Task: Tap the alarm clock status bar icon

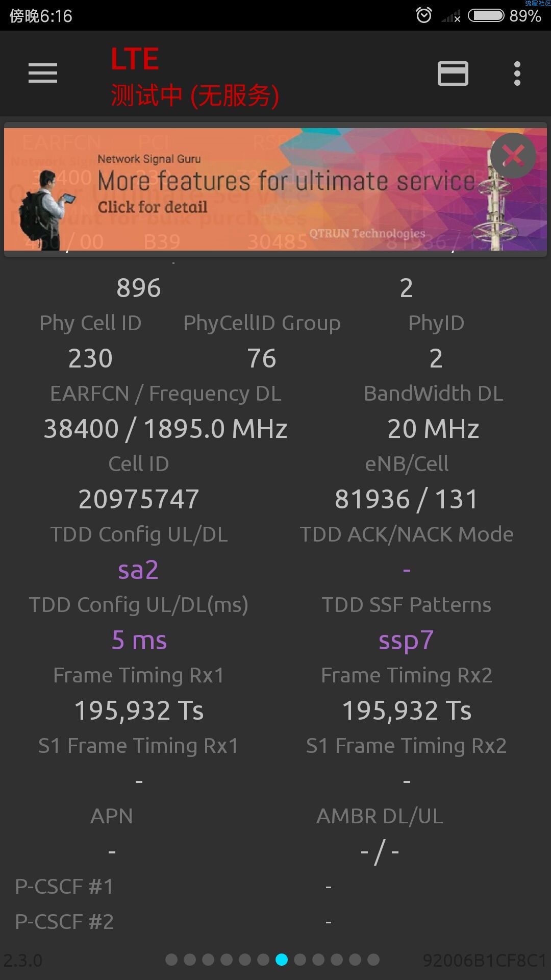Action: pos(424,15)
